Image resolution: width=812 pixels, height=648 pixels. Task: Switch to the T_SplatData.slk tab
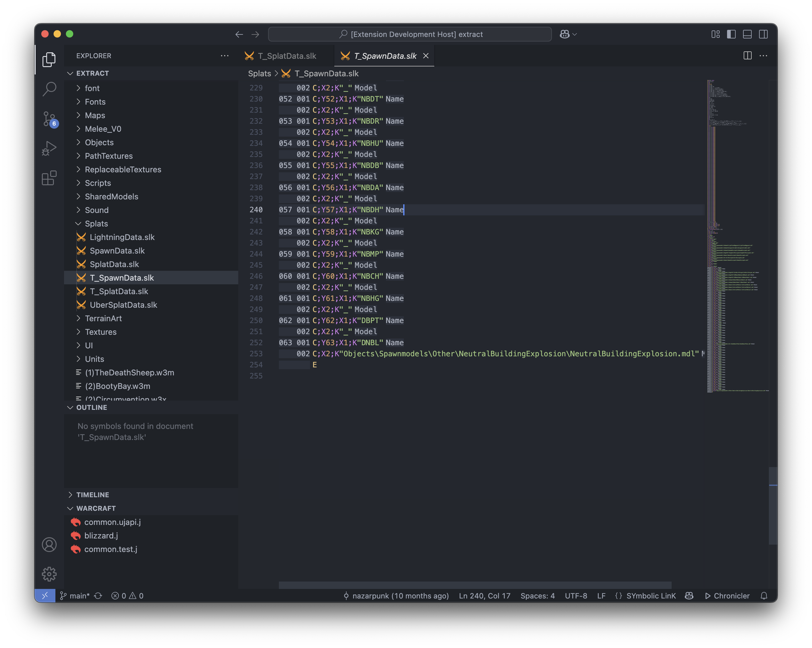click(x=287, y=56)
